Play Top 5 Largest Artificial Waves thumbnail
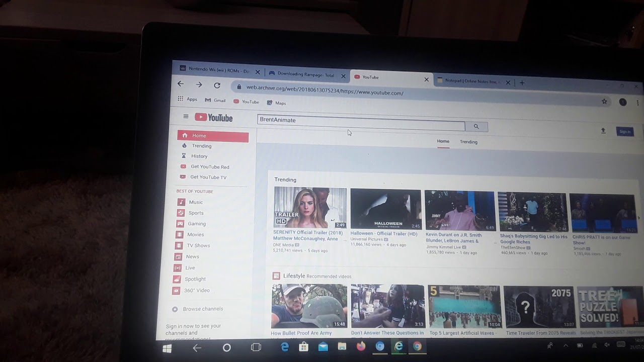Viewport: 644px width, 362px height. tap(464, 307)
